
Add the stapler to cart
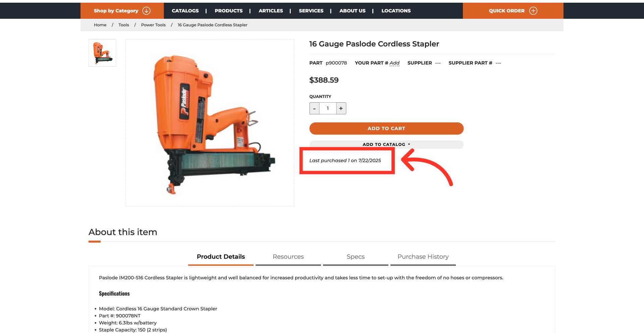[x=386, y=128]
